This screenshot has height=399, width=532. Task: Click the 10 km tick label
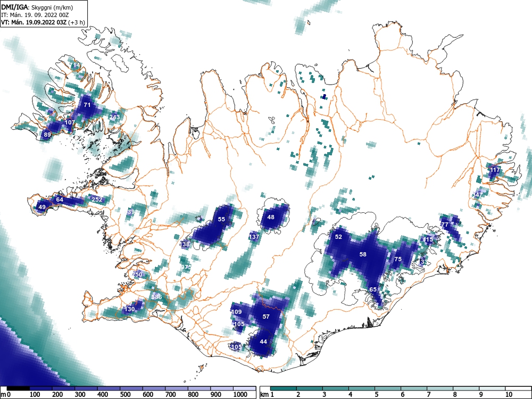click(509, 395)
